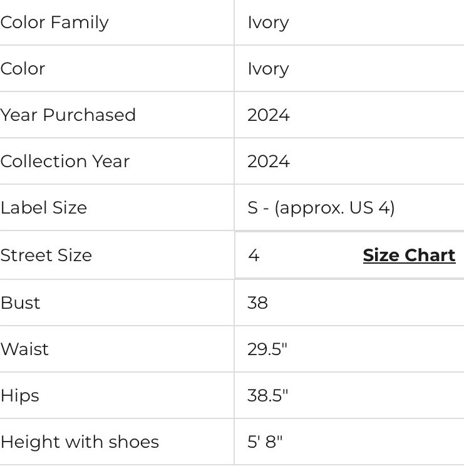Click the Bust value 38
This screenshot has width=464, height=476.
(257, 303)
